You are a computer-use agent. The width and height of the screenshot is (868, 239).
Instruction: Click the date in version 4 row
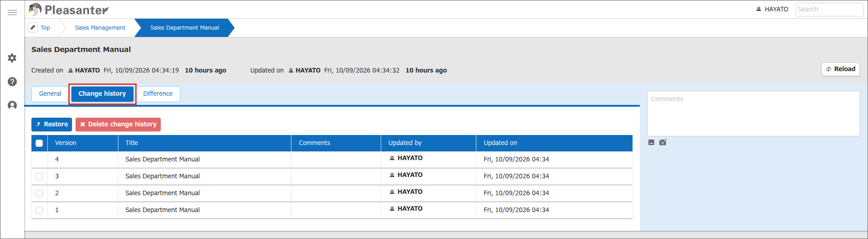[516, 159]
